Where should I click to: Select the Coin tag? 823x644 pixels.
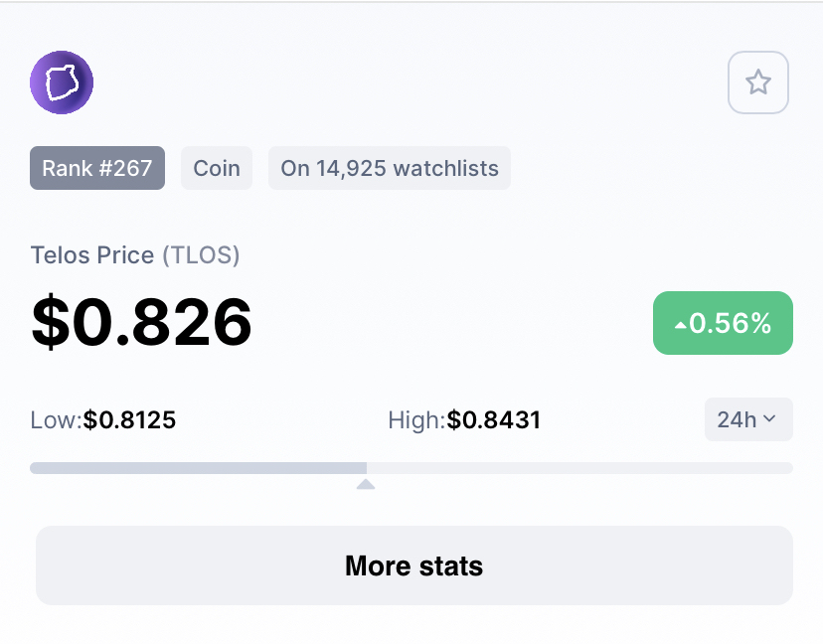pos(217,168)
